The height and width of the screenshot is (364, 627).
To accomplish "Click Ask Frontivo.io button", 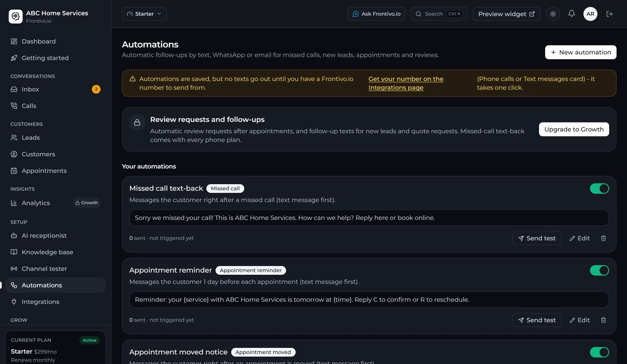I will click(x=376, y=14).
